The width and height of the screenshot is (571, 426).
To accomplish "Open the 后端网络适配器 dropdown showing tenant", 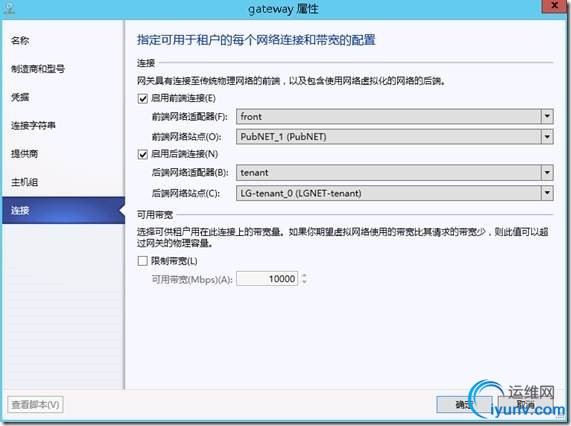I will 395,173.
